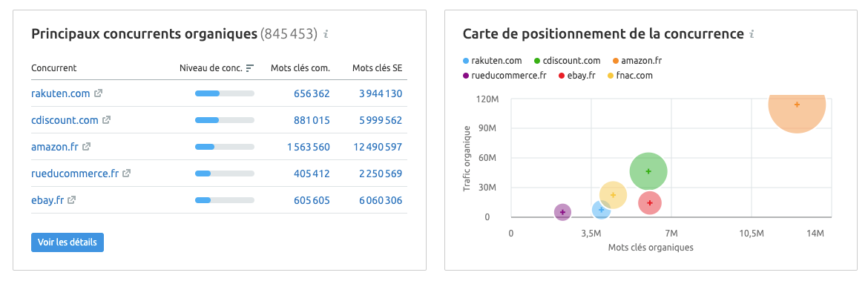The height and width of the screenshot is (281, 868).
Task: Sort by Niveau de conc. sort icon
Action: coord(250,68)
